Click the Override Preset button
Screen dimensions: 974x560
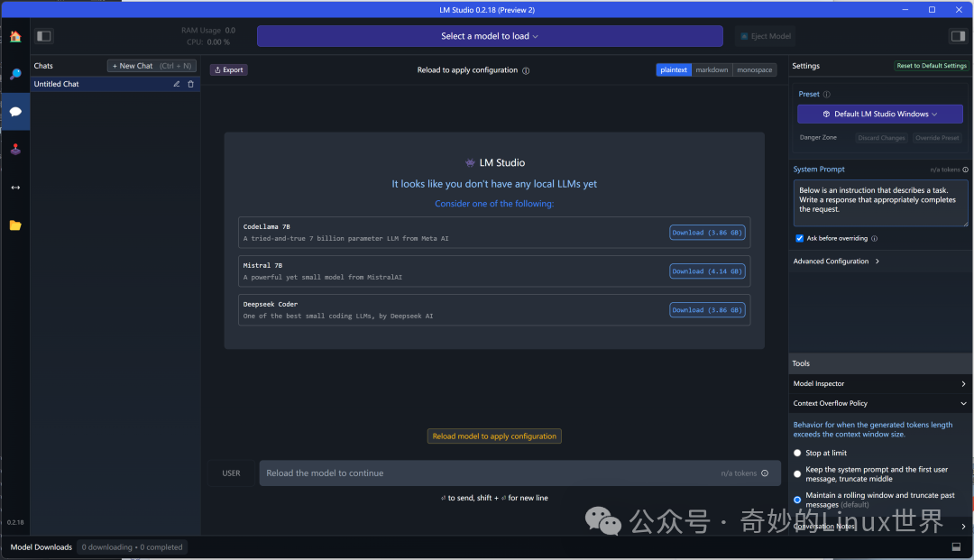[x=937, y=138]
